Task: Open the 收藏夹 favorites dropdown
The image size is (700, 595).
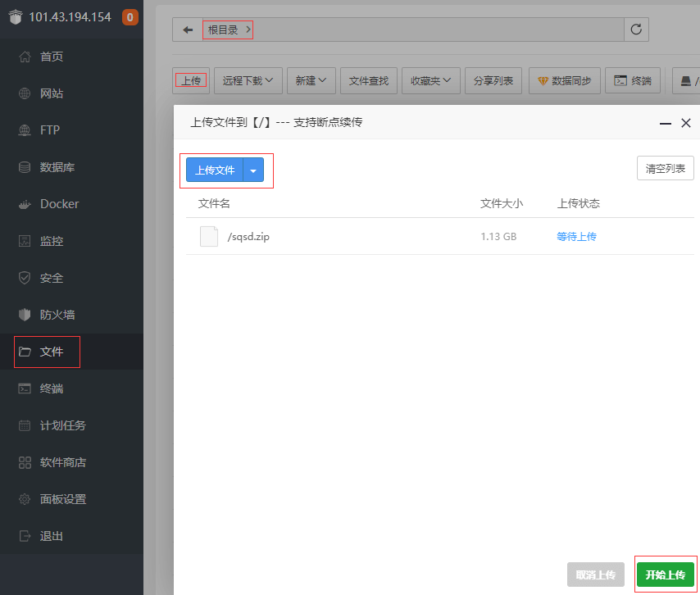Action: [x=430, y=80]
